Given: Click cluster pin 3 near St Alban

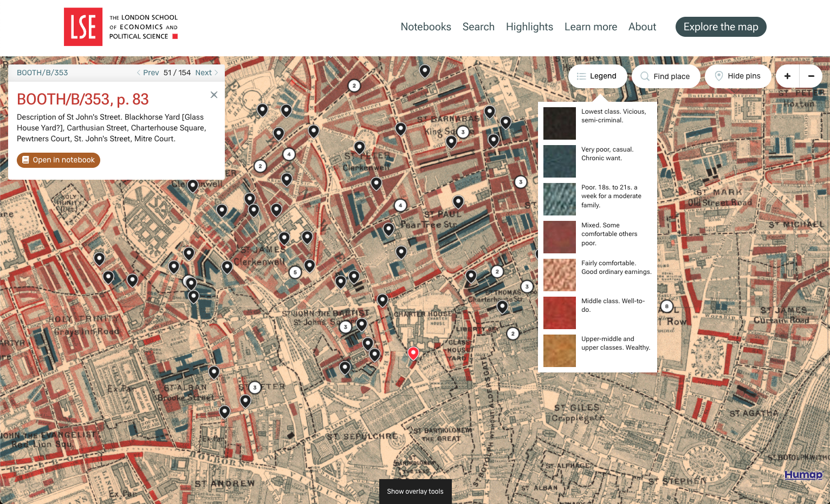Looking at the screenshot, I should click(255, 388).
